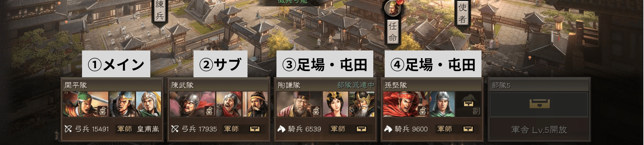The width and height of the screenshot is (644, 145).
Task: Click the empty 軍師 slot icon in 陳武隊
Action: (255, 129)
